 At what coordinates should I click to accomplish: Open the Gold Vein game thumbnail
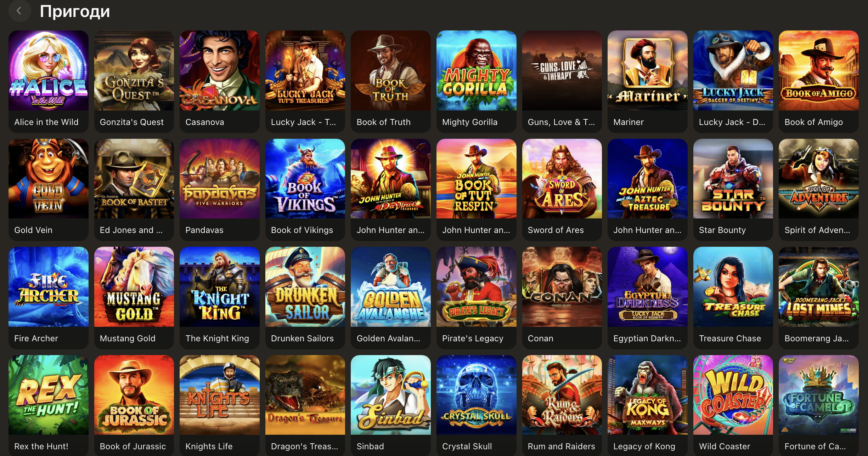tap(49, 179)
